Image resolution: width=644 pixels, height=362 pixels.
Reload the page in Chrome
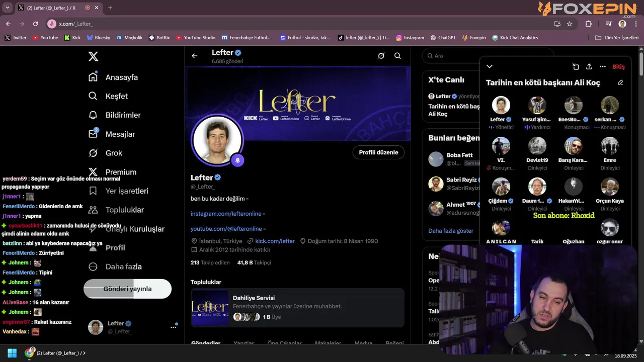[35, 24]
